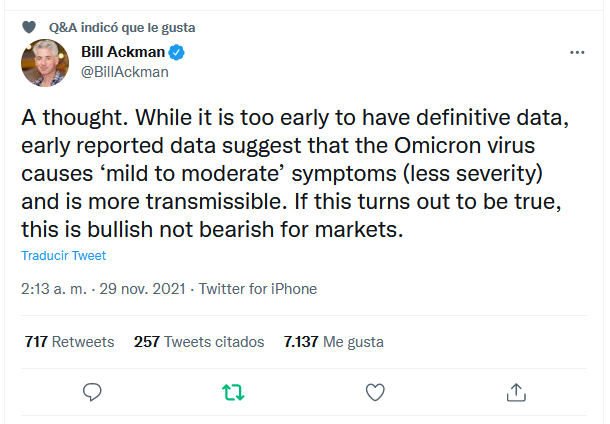Like the tweet with heart icon
This screenshot has width=610, height=424.
point(375,391)
